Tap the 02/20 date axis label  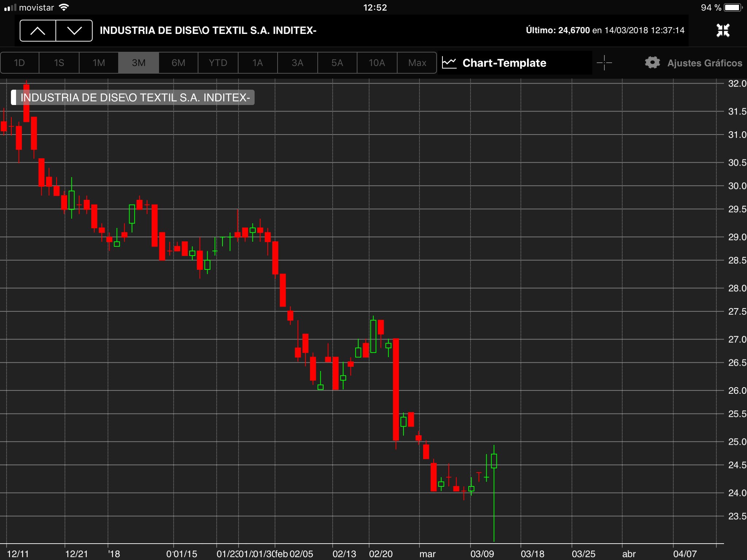381,554
